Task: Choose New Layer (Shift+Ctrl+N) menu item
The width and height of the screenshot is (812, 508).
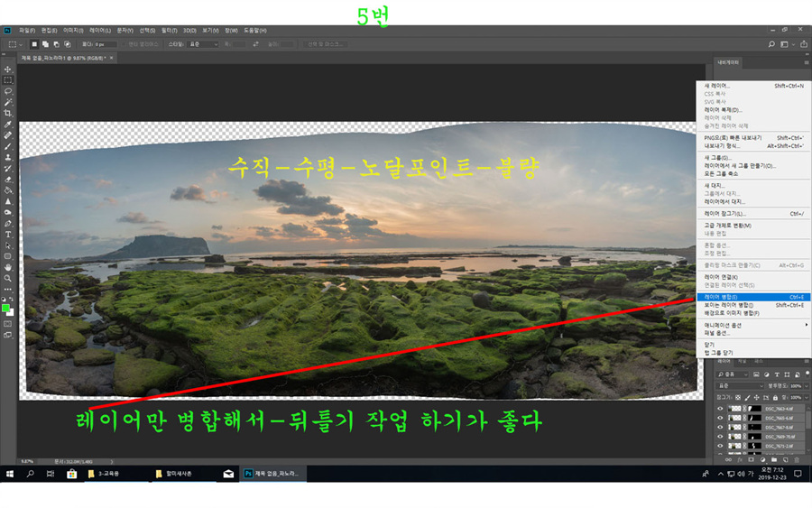Action: click(x=753, y=86)
